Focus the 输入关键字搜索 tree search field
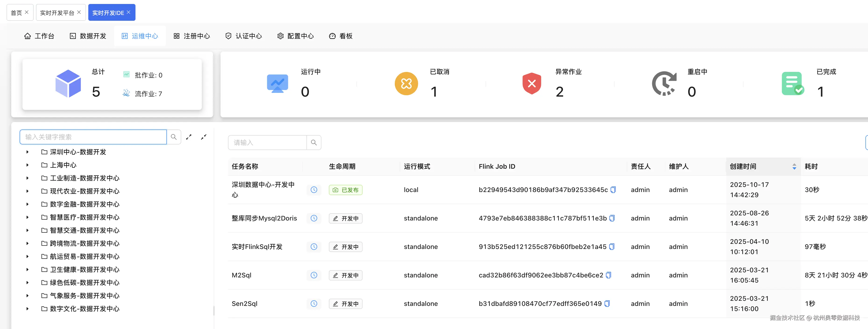Screen dimensions: 868x329 (x=93, y=137)
